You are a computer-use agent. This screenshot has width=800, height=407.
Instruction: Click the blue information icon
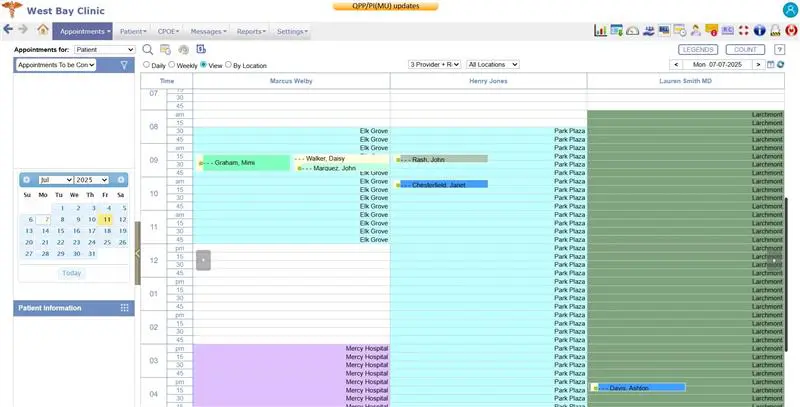[x=759, y=31]
